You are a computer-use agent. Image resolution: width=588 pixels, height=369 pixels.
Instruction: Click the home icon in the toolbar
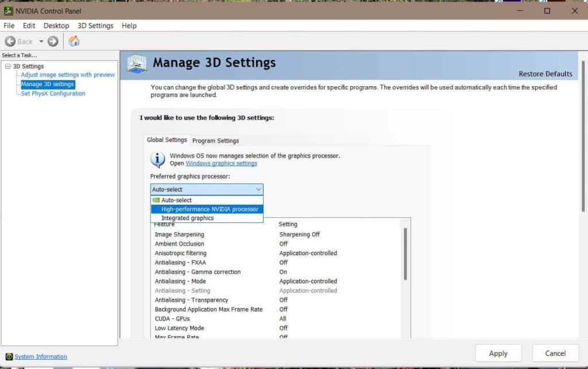point(73,41)
